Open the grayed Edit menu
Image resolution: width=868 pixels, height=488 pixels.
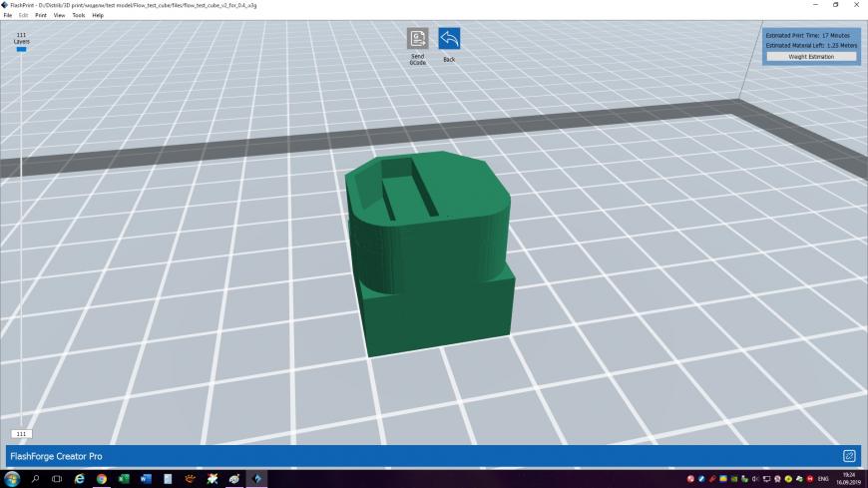click(x=23, y=16)
